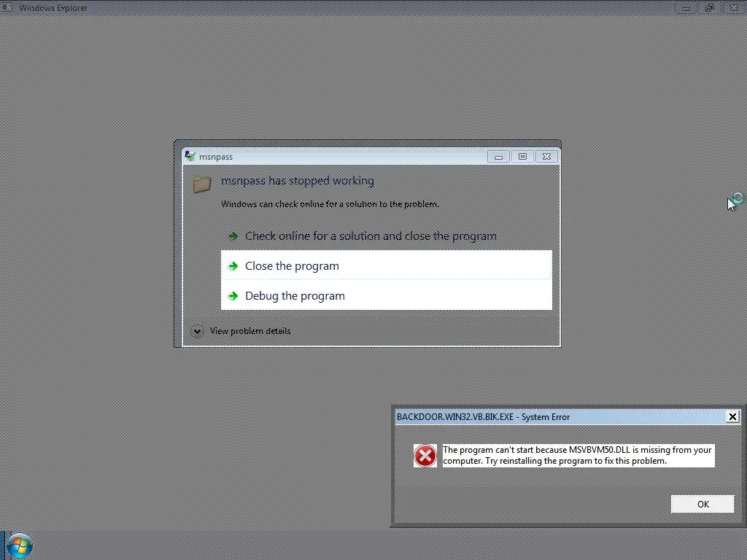Click the folder icon in msnpass dialog
747x560 pixels.
coord(202,184)
